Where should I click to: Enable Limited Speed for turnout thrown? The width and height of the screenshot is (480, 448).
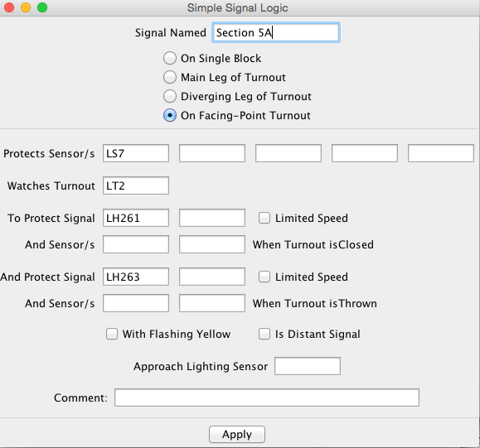click(x=264, y=277)
